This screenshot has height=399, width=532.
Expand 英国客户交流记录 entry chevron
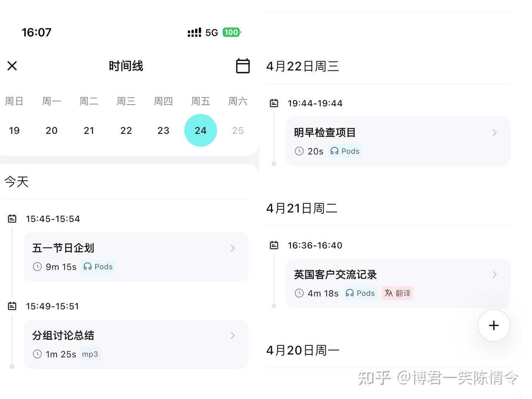pos(494,274)
